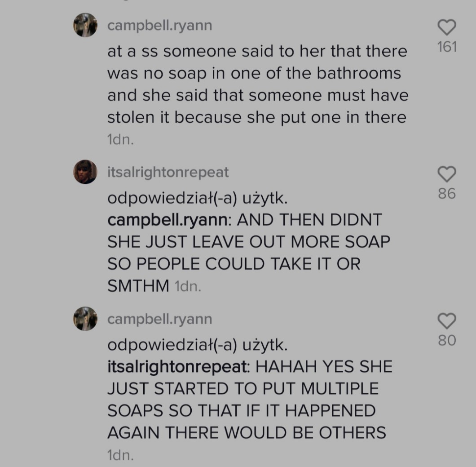
Task: Select the 161 like count
Action: tap(447, 47)
